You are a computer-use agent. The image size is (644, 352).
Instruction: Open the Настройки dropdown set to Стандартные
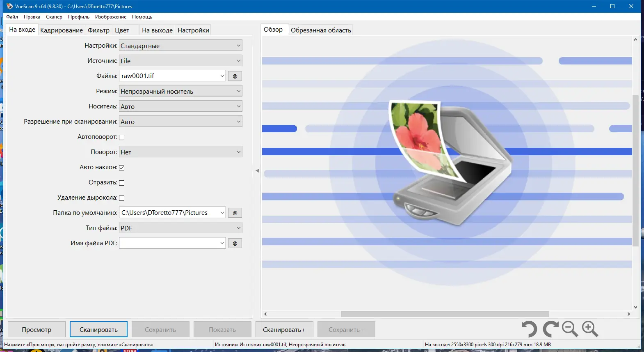[180, 46]
